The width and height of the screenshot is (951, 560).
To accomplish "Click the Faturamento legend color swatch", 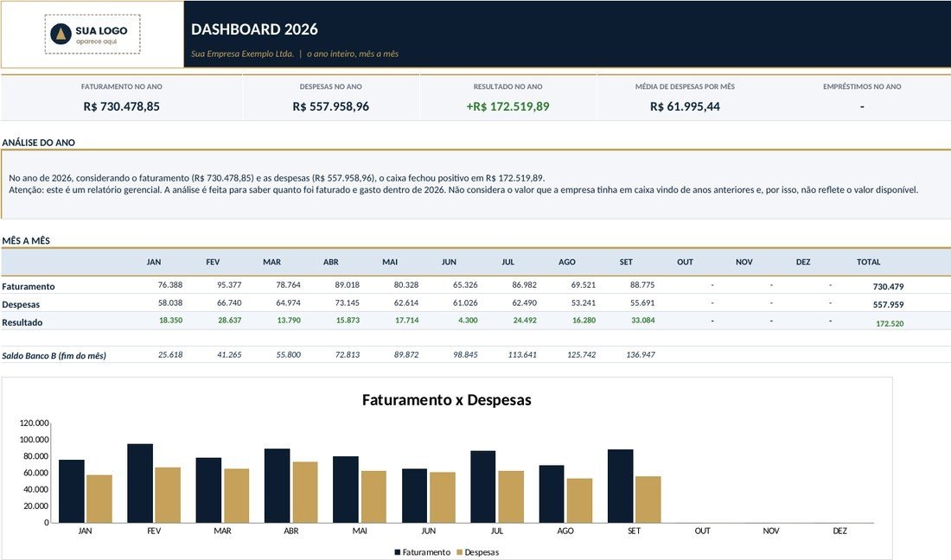I will (398, 552).
